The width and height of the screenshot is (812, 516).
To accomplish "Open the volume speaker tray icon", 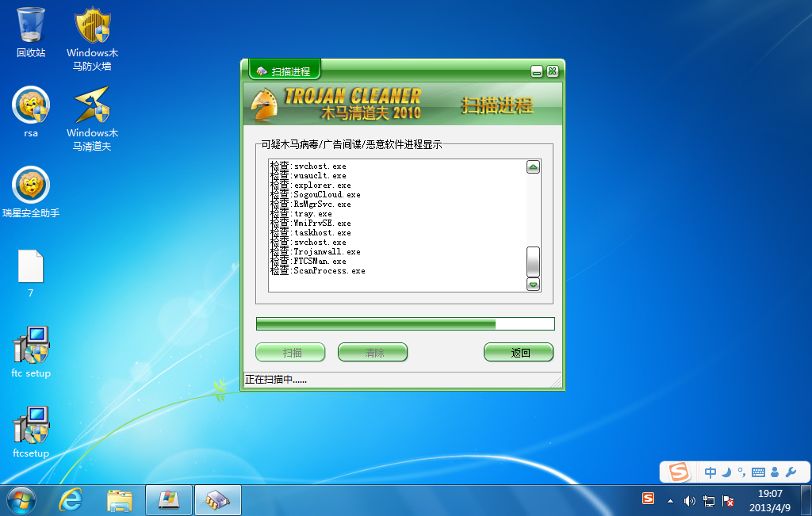I will coord(689,501).
